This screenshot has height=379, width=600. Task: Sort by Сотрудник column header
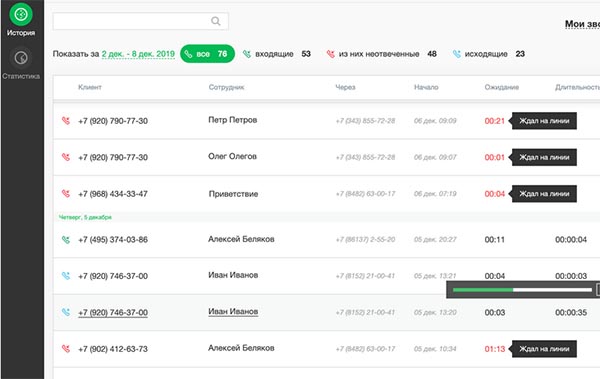click(x=227, y=87)
